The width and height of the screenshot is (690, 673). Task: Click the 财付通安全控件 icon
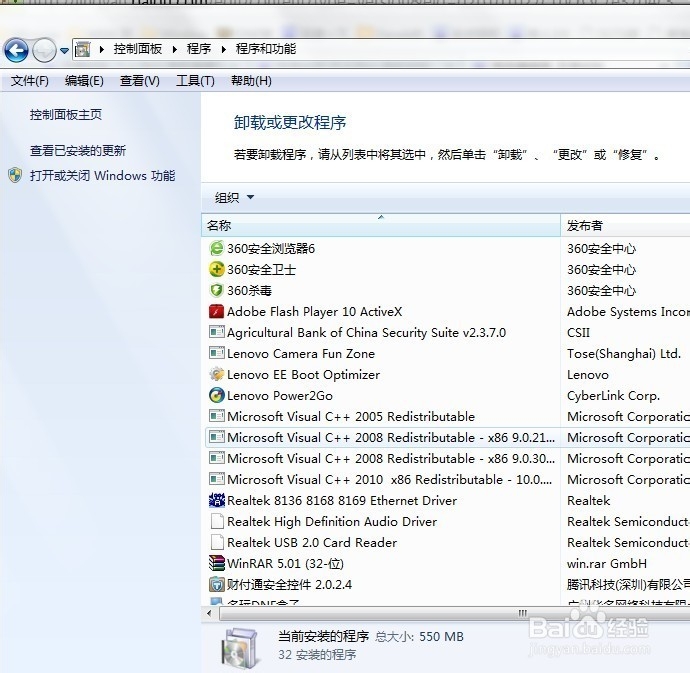217,585
